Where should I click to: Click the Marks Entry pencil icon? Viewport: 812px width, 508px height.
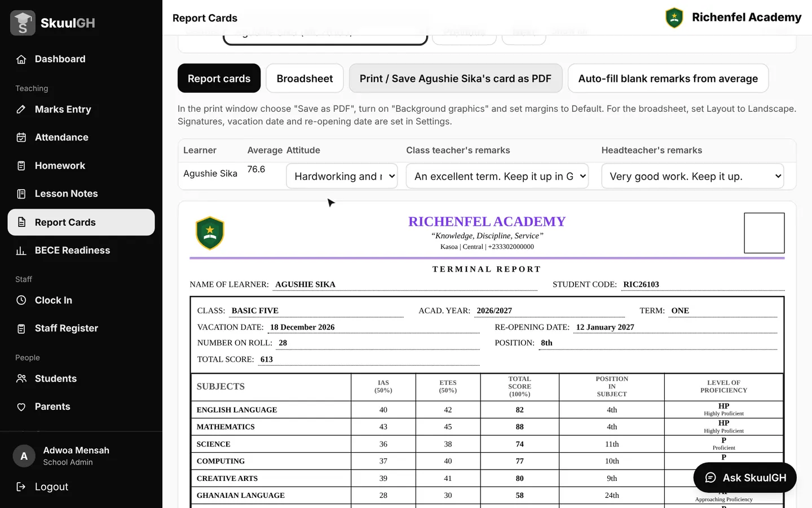tap(21, 110)
